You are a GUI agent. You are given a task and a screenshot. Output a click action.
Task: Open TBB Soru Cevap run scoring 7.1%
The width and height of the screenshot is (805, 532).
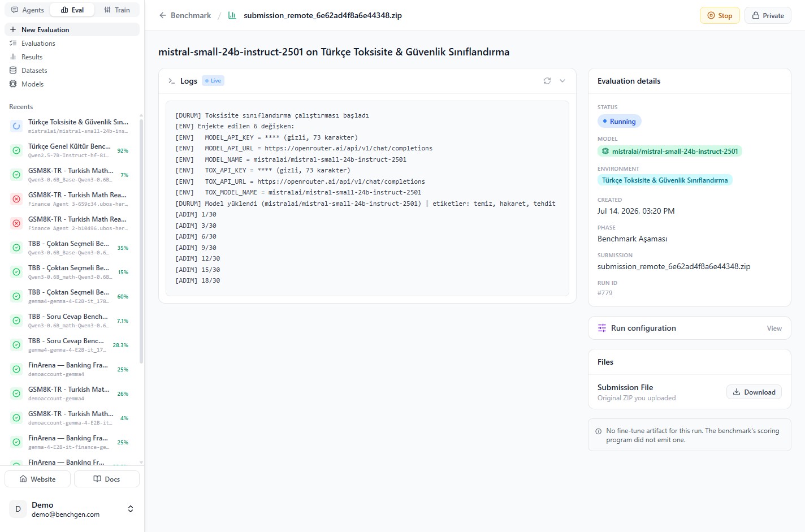(72, 321)
